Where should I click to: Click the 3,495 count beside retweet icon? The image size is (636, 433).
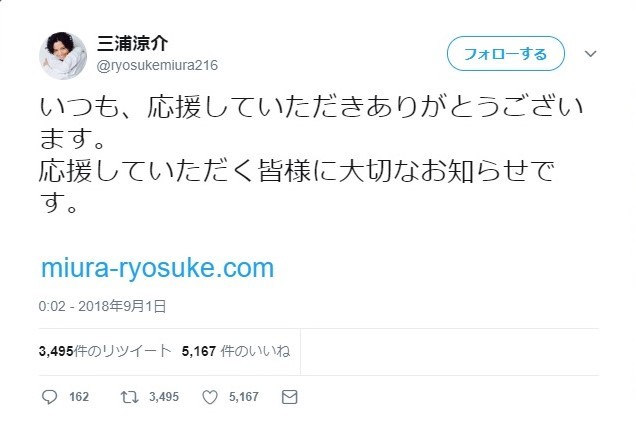[x=161, y=397]
